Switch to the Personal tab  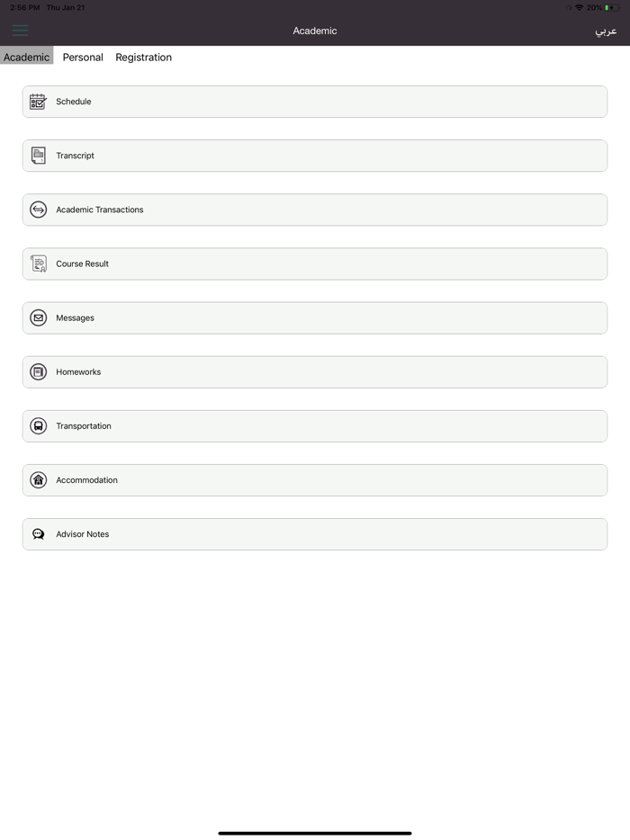pyautogui.click(x=83, y=57)
